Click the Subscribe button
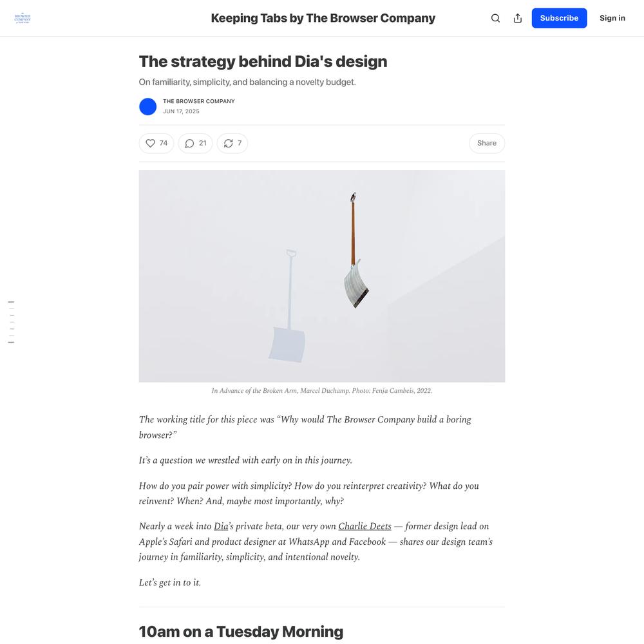The width and height of the screenshot is (644, 644). (x=559, y=18)
